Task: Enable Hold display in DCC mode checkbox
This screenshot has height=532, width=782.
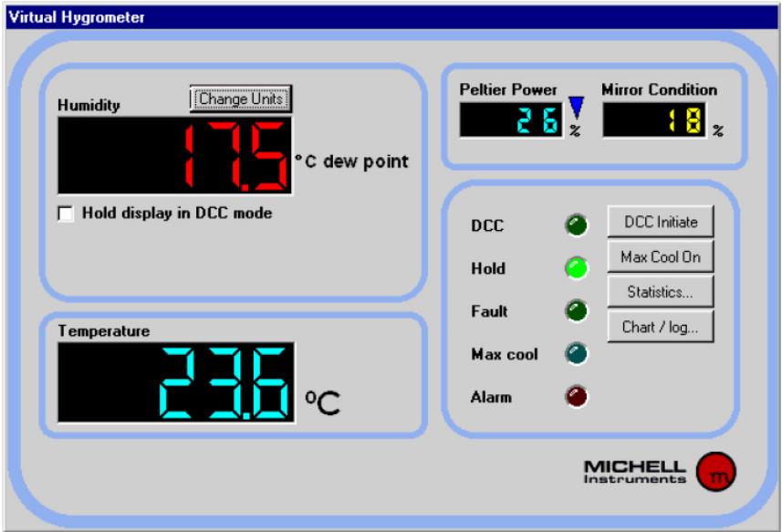Action: tap(66, 214)
